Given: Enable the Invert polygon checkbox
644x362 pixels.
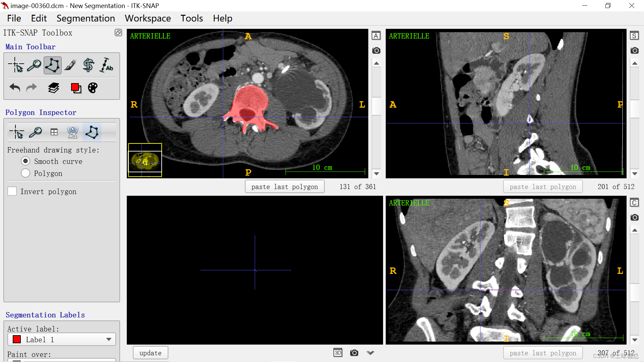Looking at the screenshot, I should 12,191.
